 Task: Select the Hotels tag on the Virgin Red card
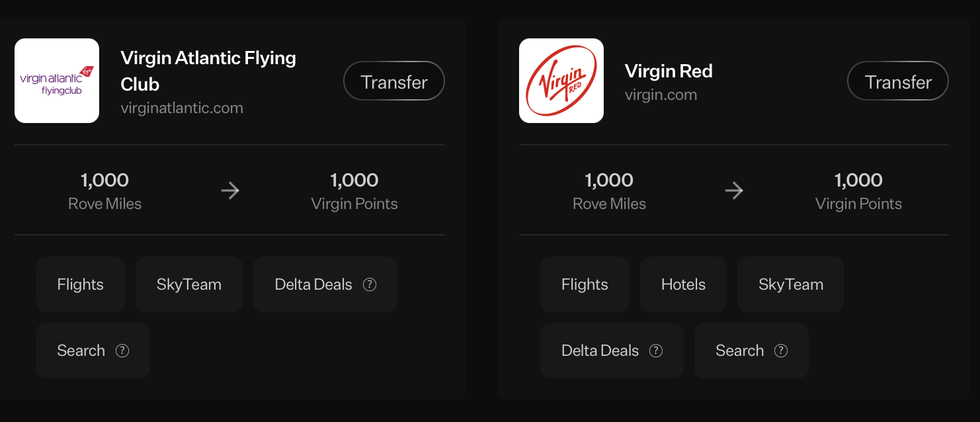(x=683, y=284)
